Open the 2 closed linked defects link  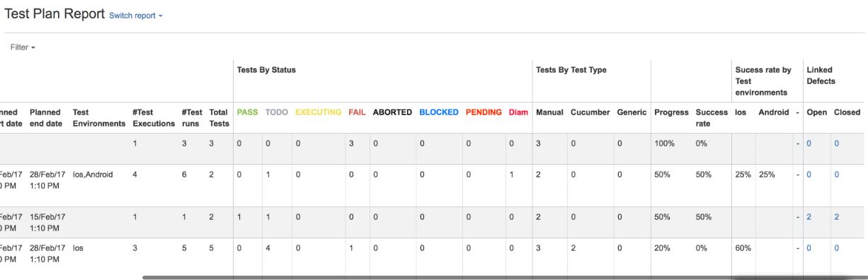(837, 217)
